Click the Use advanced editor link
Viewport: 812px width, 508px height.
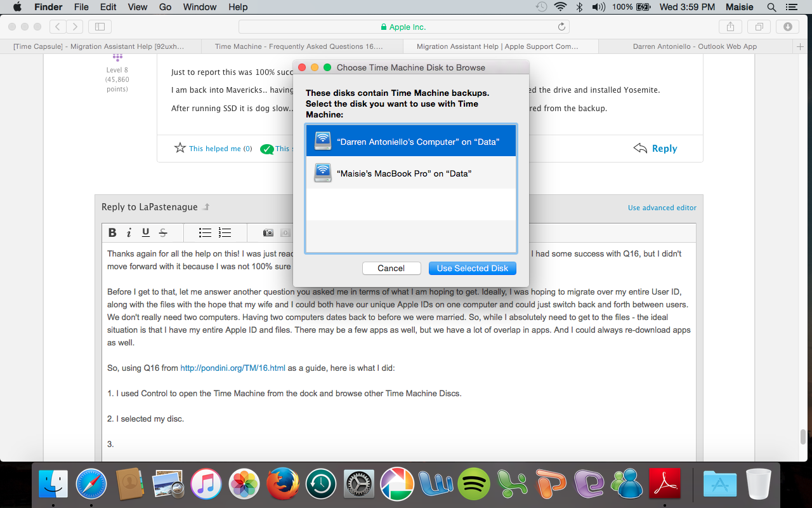point(662,208)
